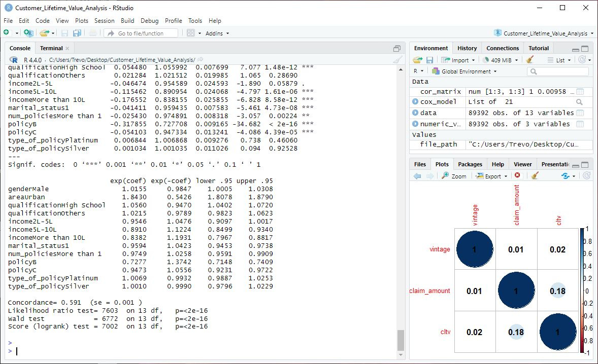The height and width of the screenshot is (364, 598).
Task: Open the Addins dropdown
Action: coord(217,33)
